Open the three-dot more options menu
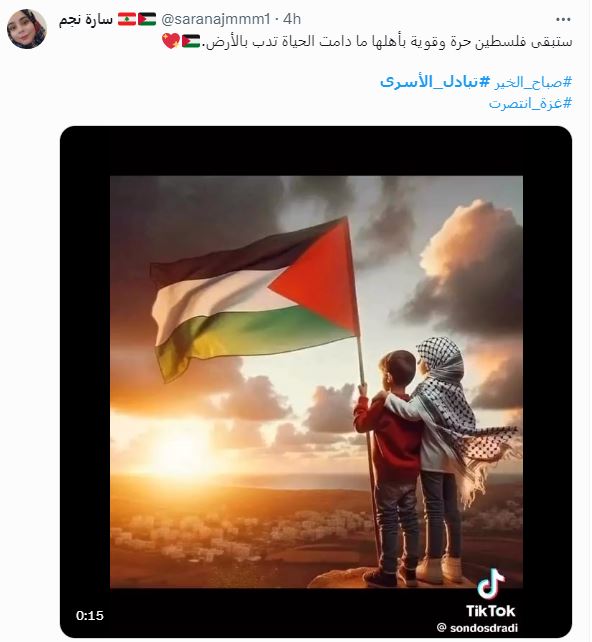 click(x=563, y=19)
